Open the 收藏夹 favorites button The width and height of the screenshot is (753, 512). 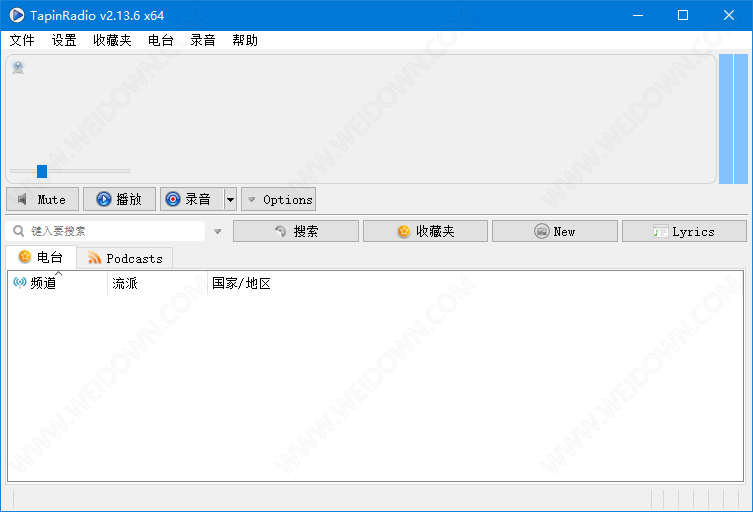[x=425, y=232]
